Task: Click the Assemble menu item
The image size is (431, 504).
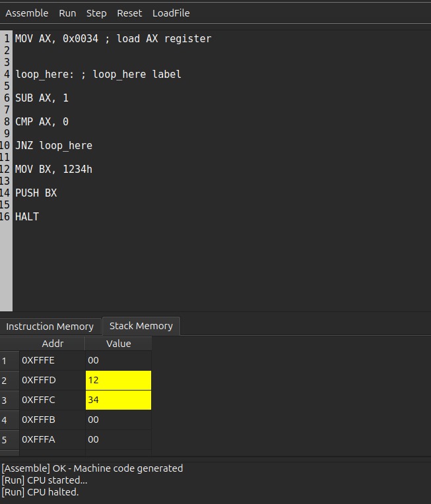Action: coord(26,13)
